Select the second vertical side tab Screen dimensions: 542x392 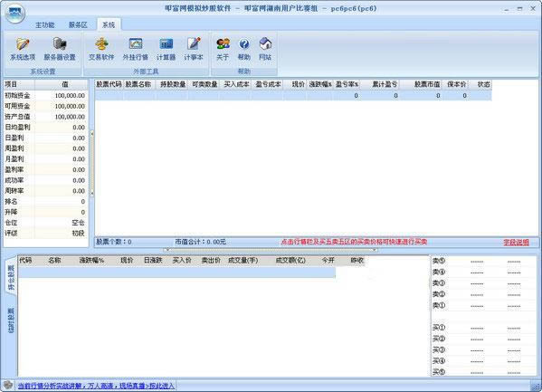tap(11, 320)
